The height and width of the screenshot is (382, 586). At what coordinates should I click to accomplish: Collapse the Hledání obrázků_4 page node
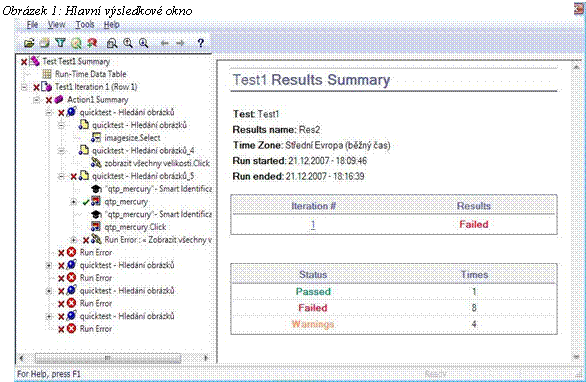click(x=61, y=151)
